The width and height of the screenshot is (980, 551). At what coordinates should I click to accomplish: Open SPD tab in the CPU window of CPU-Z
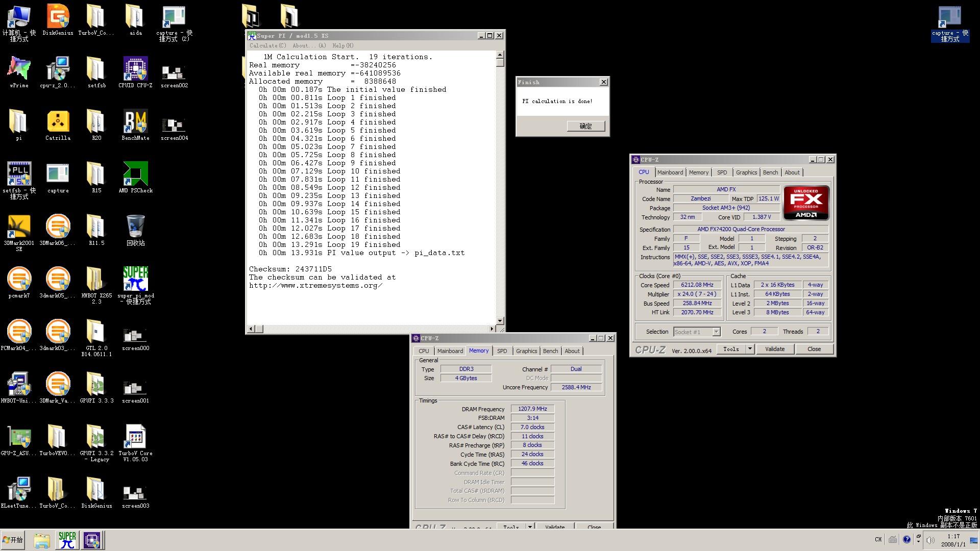[x=722, y=172]
